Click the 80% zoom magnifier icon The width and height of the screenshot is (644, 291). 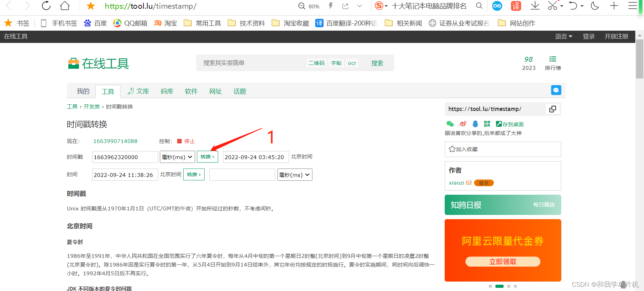(302, 6)
